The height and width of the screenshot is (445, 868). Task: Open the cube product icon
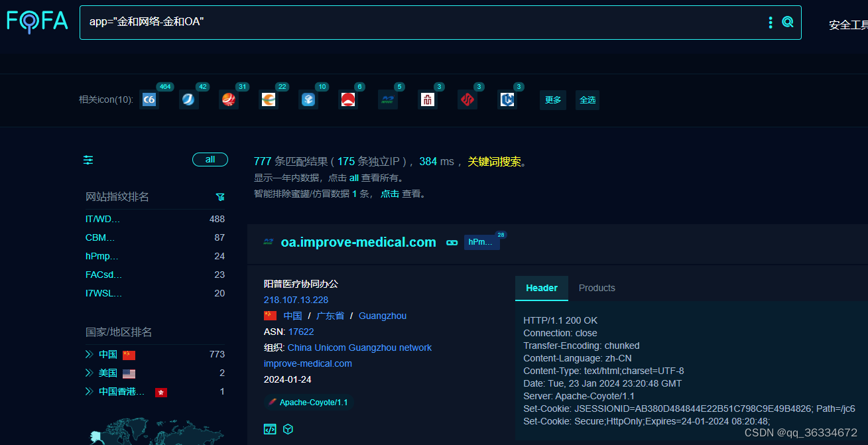[x=288, y=429]
